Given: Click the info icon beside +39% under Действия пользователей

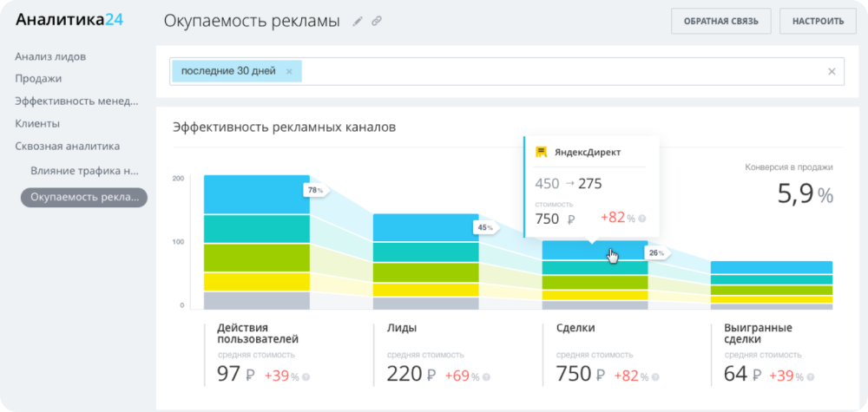Looking at the screenshot, I should 306,376.
